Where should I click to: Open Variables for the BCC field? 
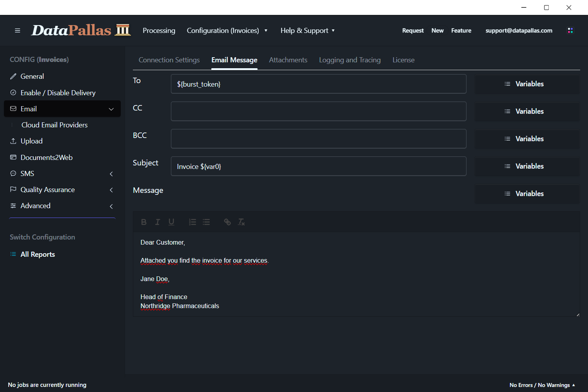[x=527, y=139]
